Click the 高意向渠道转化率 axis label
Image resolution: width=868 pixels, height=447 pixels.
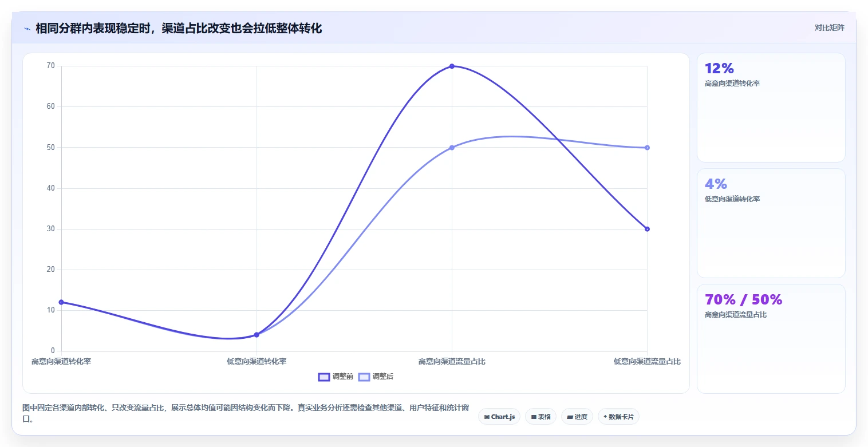(61, 362)
